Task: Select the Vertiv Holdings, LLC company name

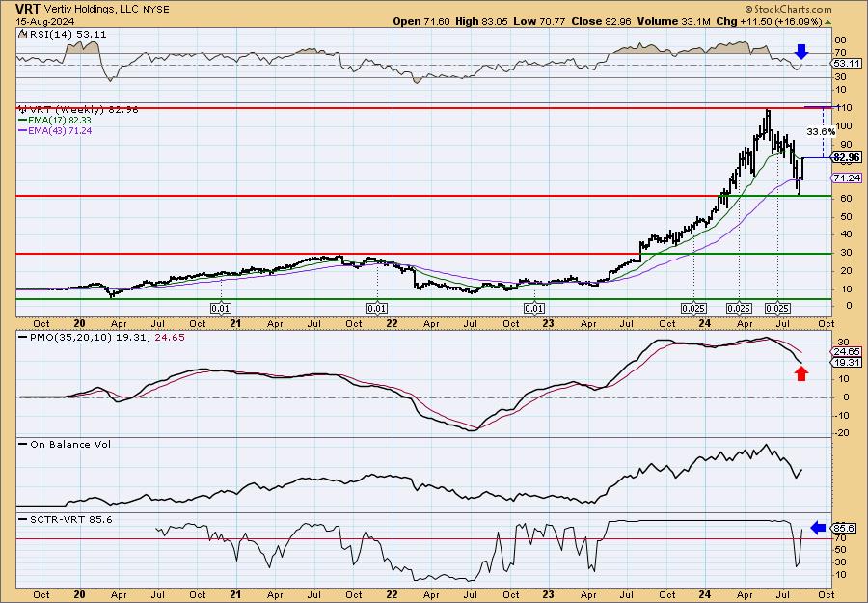Action: (x=92, y=10)
